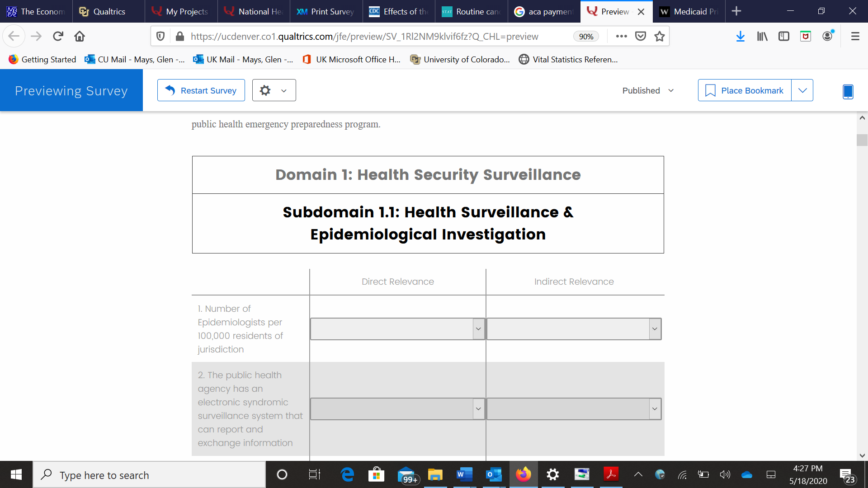
Task: Click the mobile preview device icon
Action: 848,91
